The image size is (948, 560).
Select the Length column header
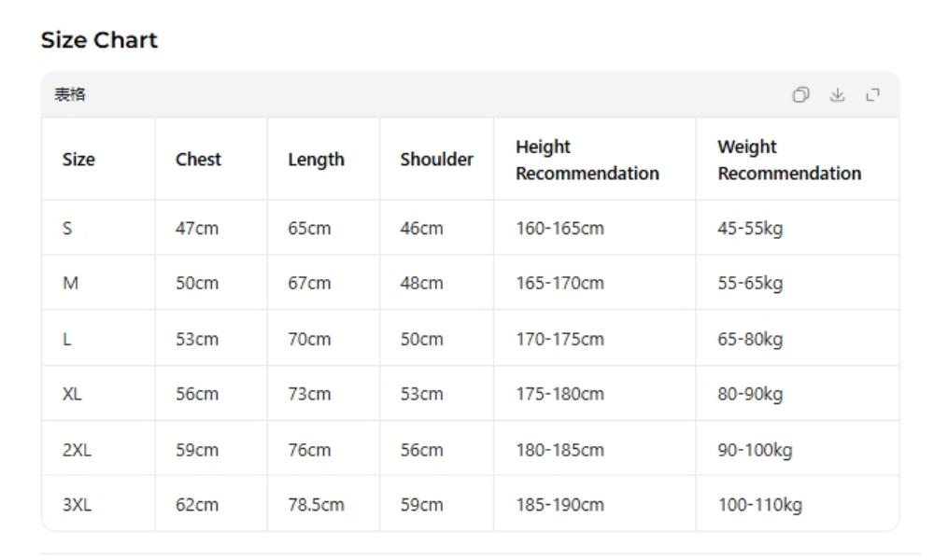click(x=317, y=159)
